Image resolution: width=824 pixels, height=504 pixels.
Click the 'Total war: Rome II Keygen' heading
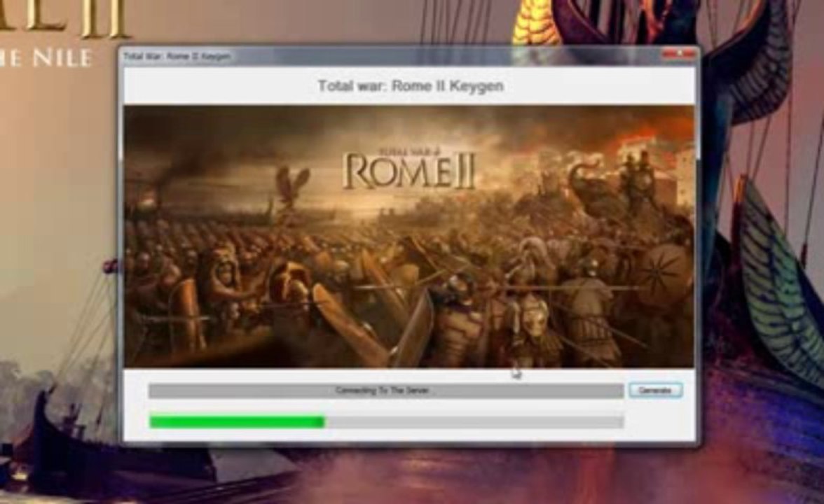[x=411, y=85]
